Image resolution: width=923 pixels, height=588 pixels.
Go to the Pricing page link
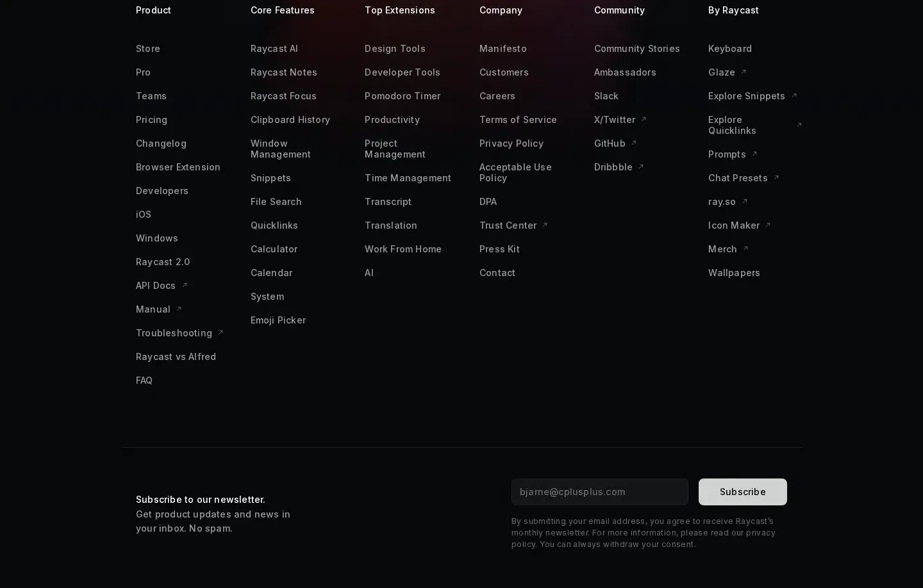[151, 120]
